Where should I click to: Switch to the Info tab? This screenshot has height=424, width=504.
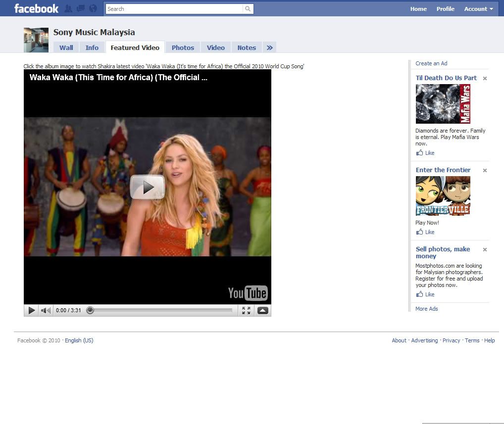click(92, 47)
